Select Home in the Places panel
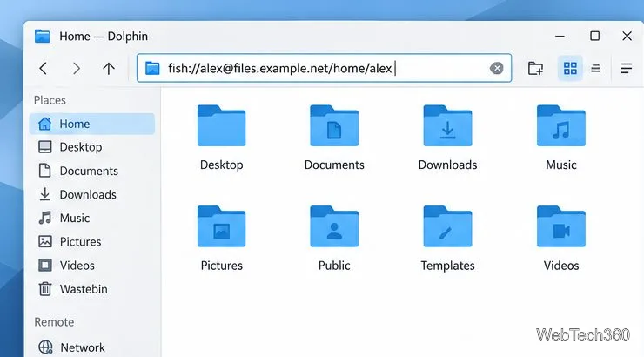The height and width of the screenshot is (357, 644). (92, 124)
